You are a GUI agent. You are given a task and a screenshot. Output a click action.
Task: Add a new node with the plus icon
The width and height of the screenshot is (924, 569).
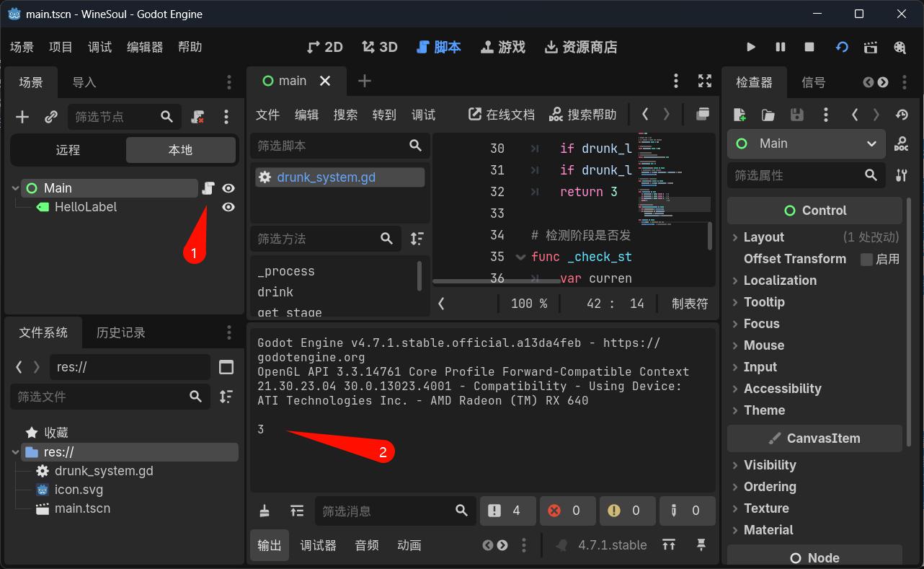click(22, 117)
